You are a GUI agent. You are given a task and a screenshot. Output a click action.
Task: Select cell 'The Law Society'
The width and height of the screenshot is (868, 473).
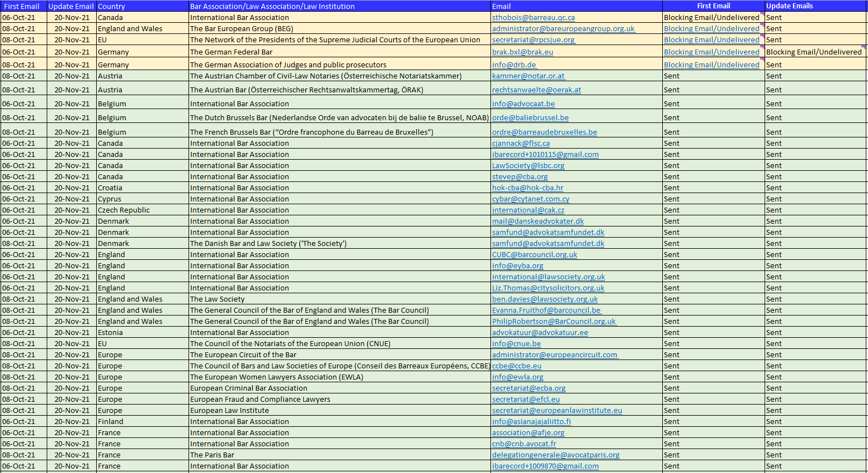[340, 299]
